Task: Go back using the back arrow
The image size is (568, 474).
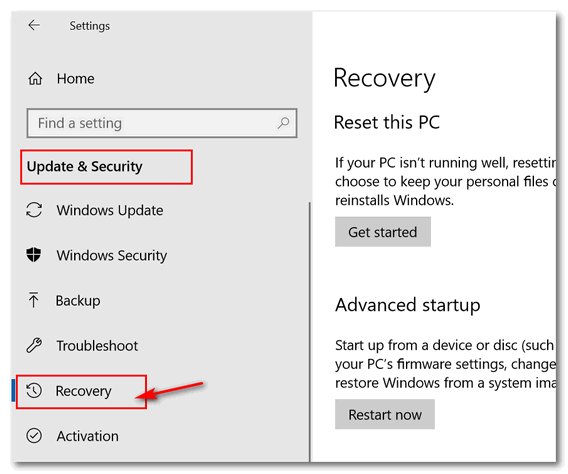Action: point(34,25)
